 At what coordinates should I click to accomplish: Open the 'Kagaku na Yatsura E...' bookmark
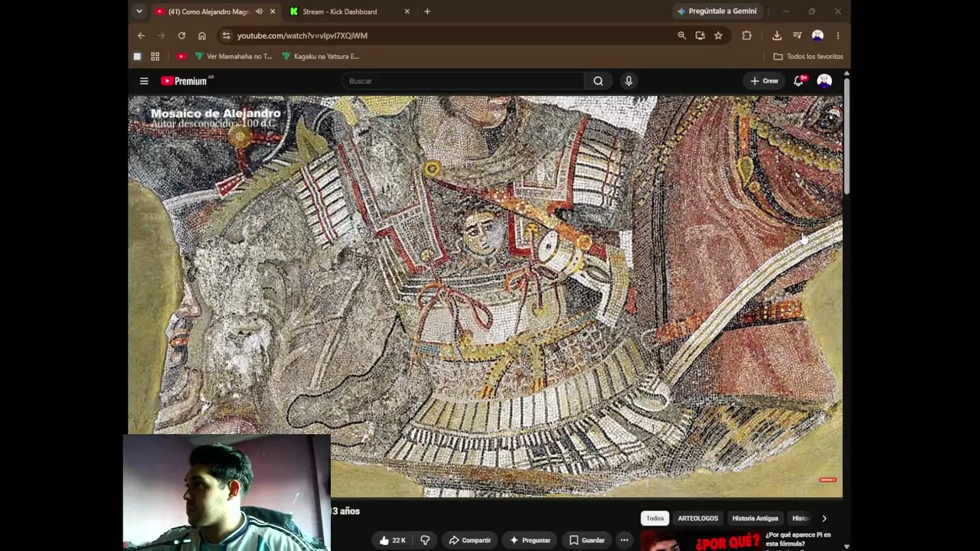(x=321, y=56)
